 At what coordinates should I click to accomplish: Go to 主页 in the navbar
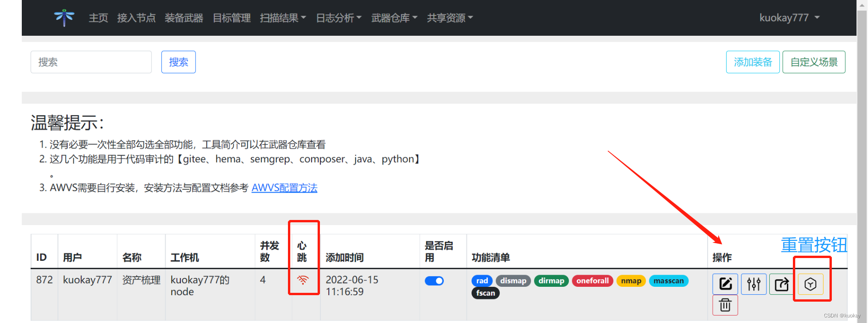pos(98,18)
